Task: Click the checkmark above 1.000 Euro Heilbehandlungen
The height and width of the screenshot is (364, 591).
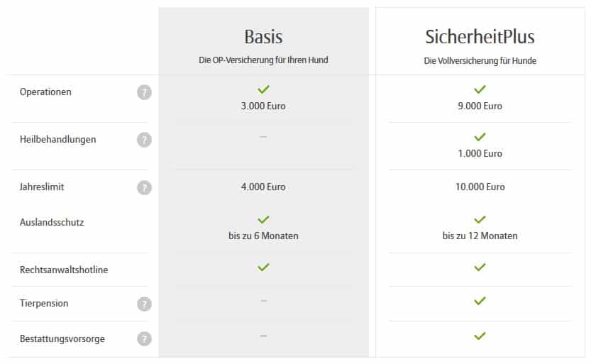Action: click(480, 137)
